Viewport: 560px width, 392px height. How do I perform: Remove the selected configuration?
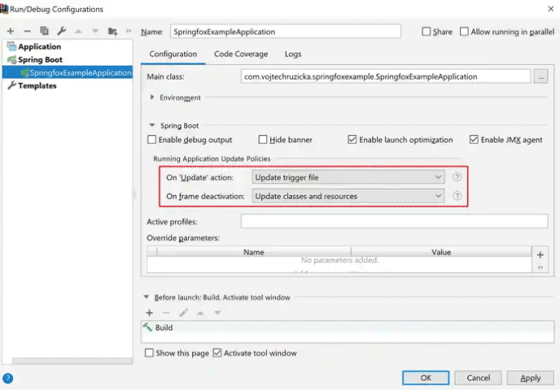[27, 31]
